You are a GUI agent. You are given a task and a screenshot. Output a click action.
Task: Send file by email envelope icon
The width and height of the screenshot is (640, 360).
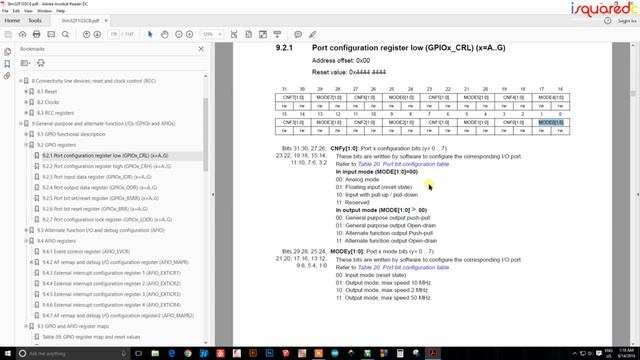click(51, 35)
